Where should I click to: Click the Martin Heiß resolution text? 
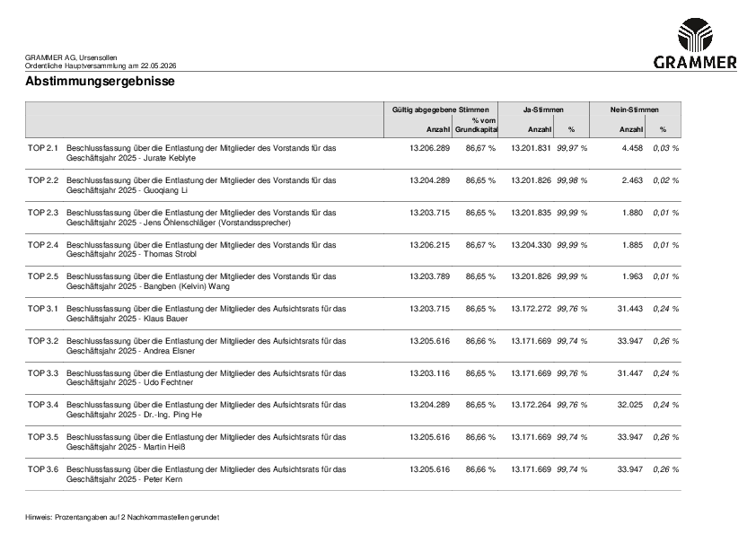(x=206, y=442)
